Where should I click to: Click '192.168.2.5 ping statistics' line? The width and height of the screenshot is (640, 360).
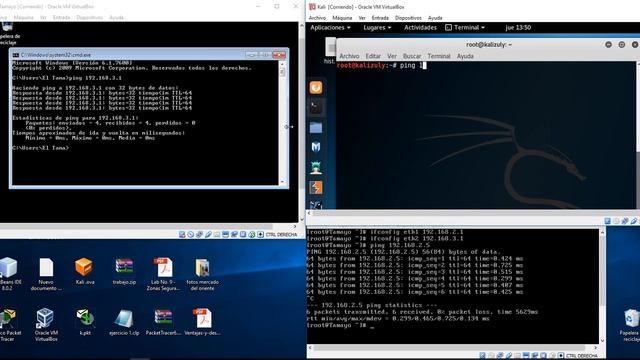point(371,305)
